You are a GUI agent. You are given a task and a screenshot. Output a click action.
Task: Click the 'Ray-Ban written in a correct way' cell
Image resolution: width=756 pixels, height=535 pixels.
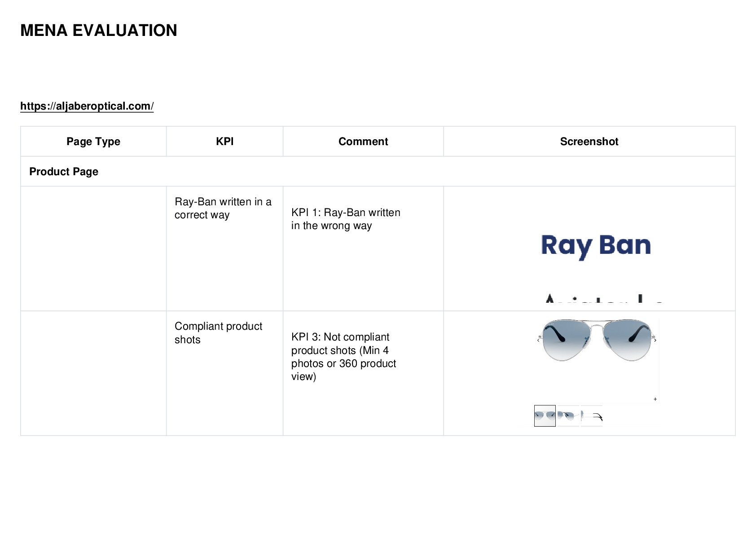[x=223, y=208]
